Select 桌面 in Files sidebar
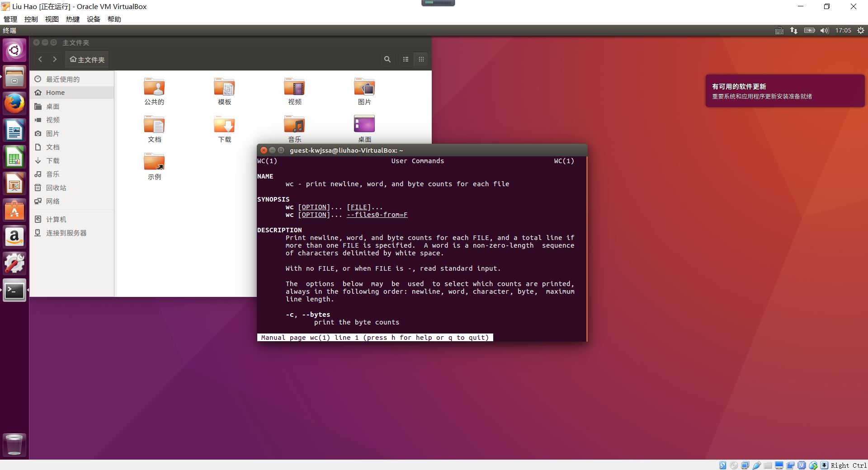Image resolution: width=868 pixels, height=470 pixels. click(x=72, y=106)
